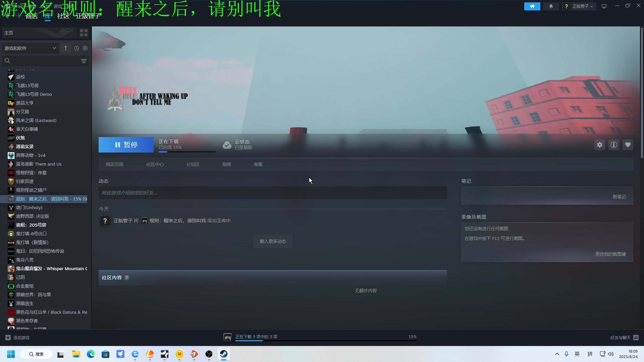
Task: Click the cloud status icon
Action: (227, 145)
